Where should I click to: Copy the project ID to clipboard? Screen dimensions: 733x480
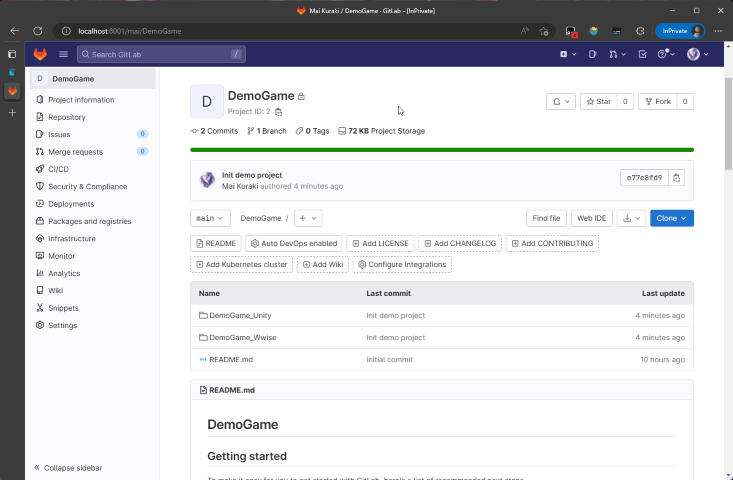[x=279, y=112]
